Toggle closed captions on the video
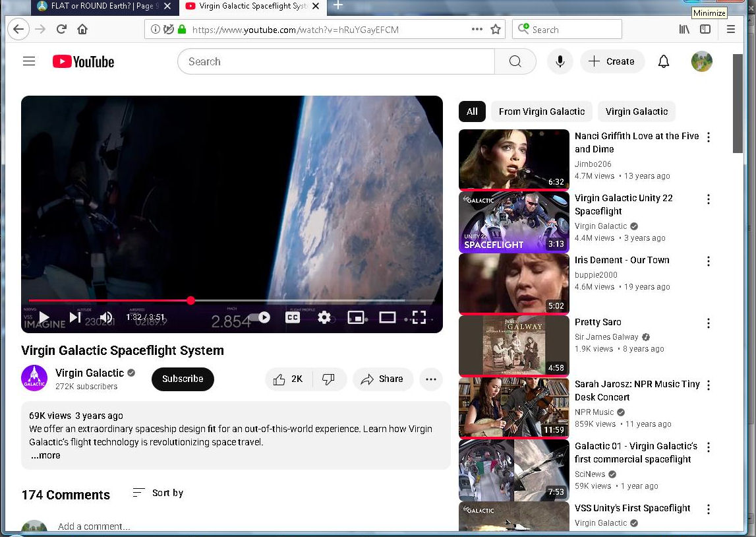 click(292, 317)
